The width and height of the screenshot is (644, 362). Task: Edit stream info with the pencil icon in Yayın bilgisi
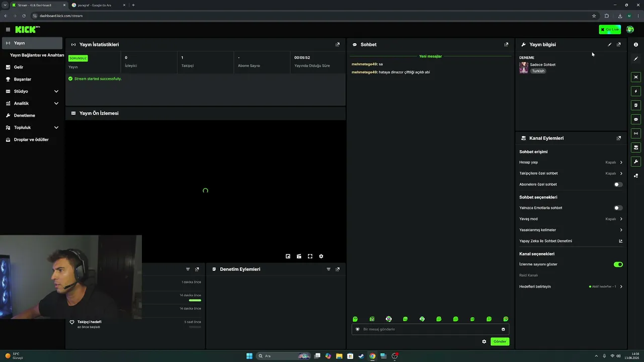(x=609, y=44)
